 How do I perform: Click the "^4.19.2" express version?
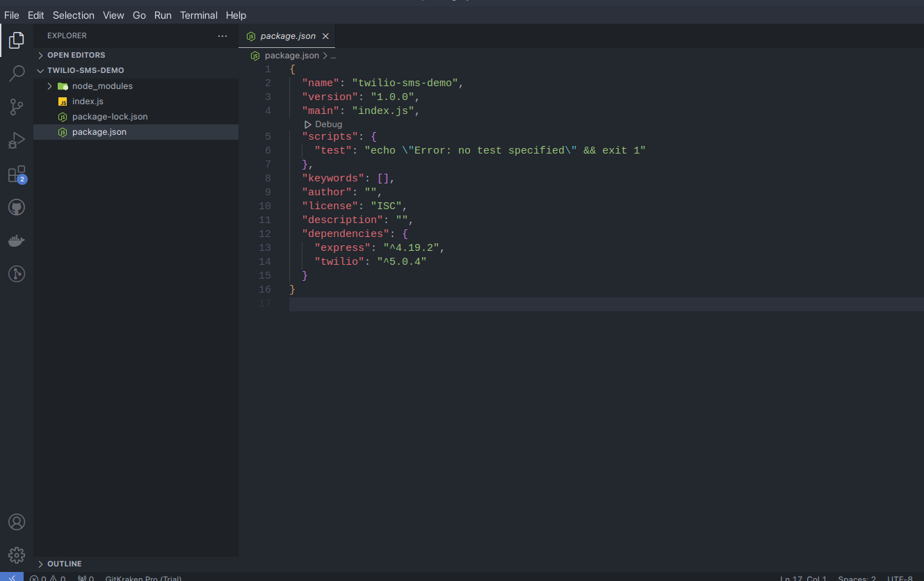(411, 248)
